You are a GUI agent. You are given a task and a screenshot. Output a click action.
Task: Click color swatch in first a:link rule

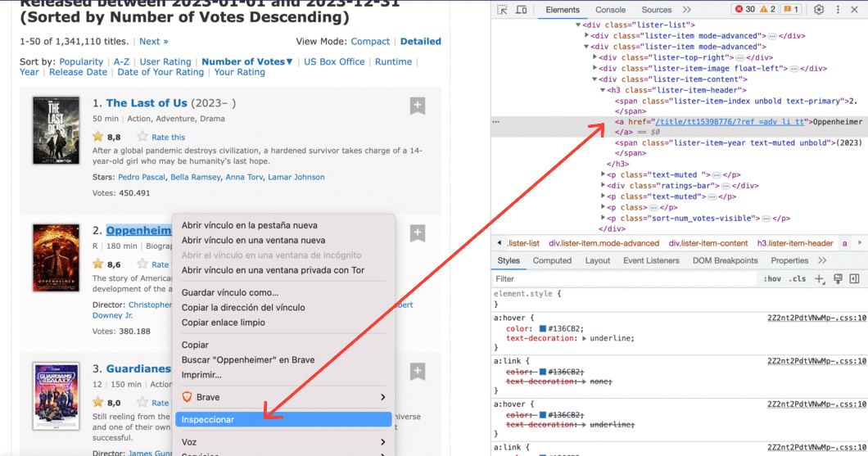coord(542,372)
